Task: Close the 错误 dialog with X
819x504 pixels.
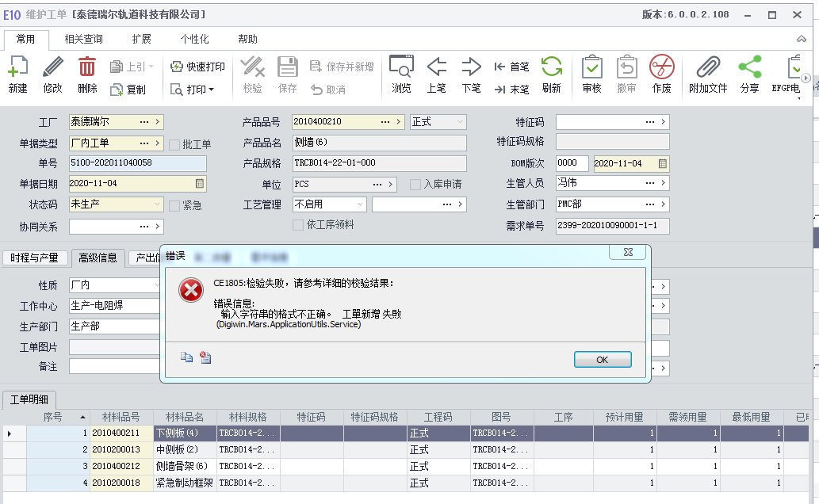Action: 628,252
